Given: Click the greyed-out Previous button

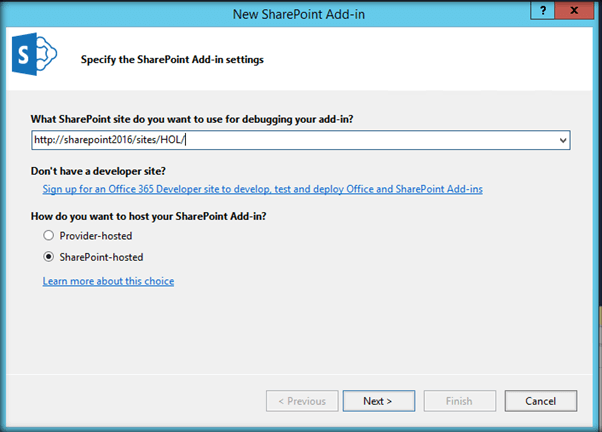Looking at the screenshot, I should tap(301, 401).
